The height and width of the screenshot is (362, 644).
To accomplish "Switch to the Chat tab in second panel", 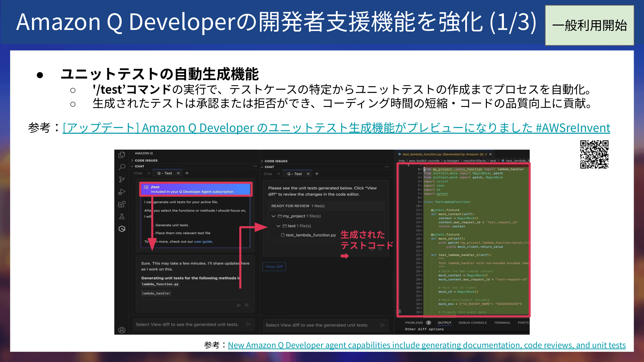I will tap(268, 174).
